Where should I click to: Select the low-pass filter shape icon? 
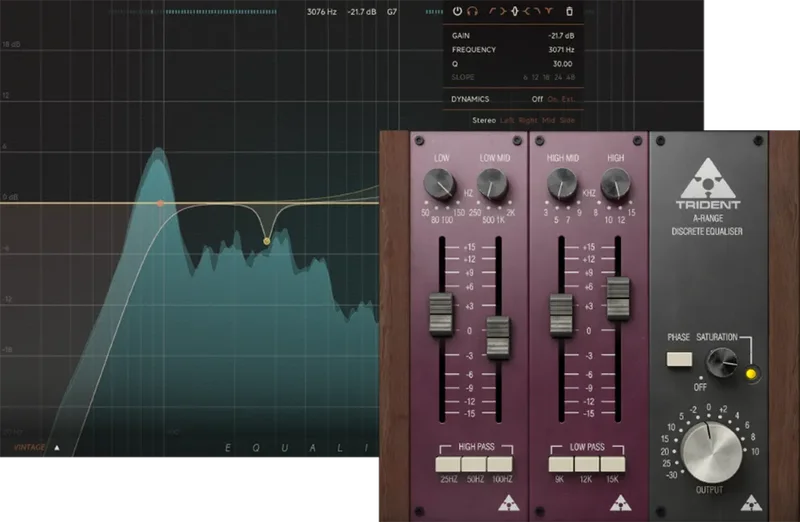tap(537, 11)
